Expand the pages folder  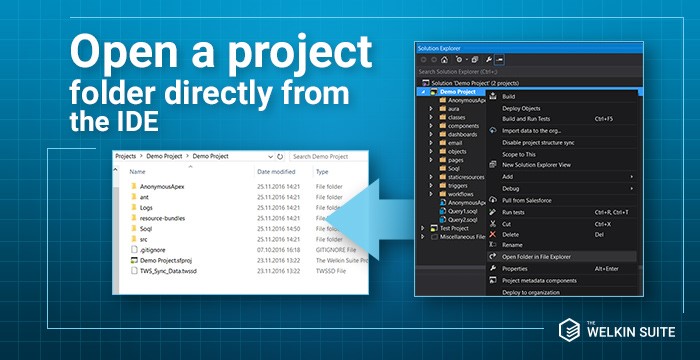[431, 160]
